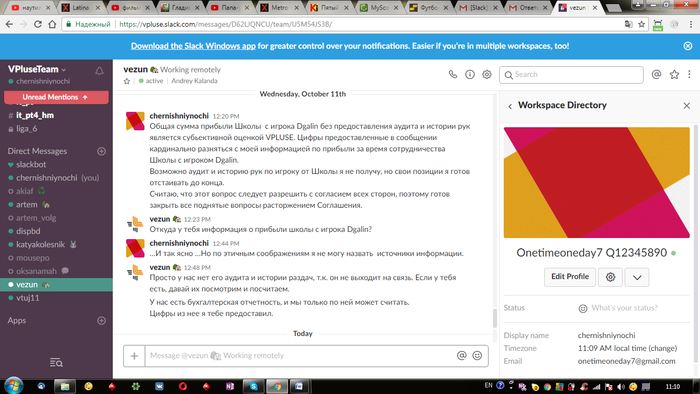Set status emoji smiley icon
This screenshot has height=394, width=700.
point(583,308)
